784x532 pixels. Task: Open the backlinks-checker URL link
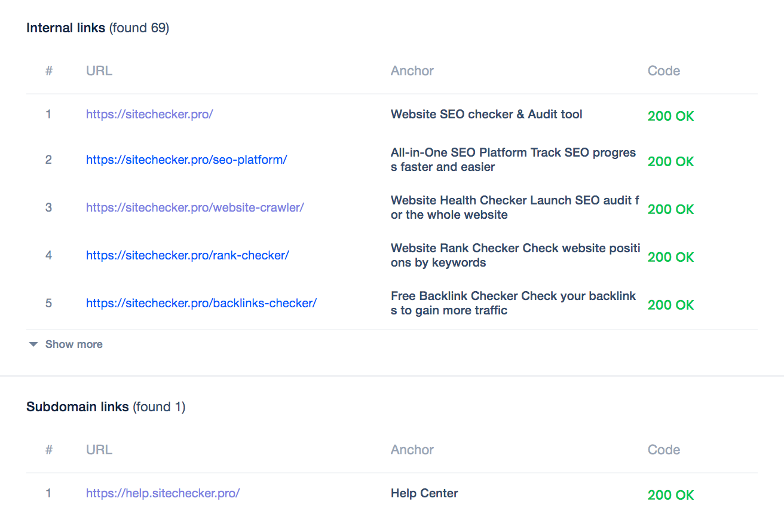[x=201, y=303]
